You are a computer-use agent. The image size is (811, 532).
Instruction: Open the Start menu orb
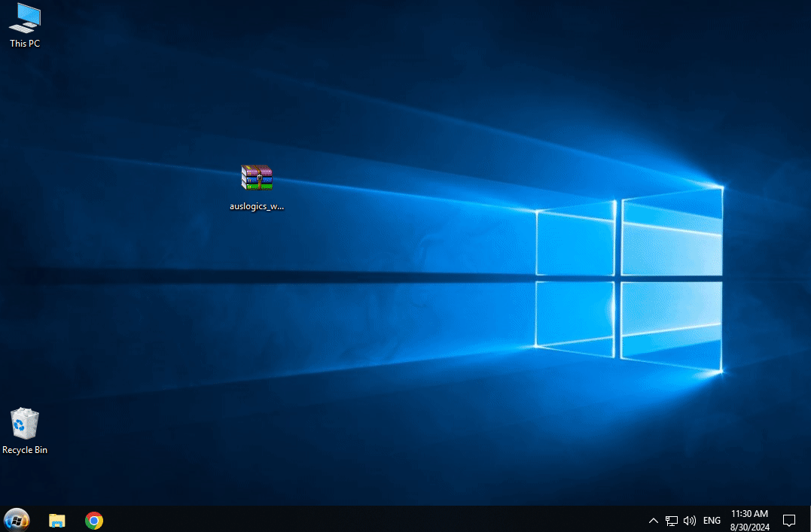[x=17, y=520]
